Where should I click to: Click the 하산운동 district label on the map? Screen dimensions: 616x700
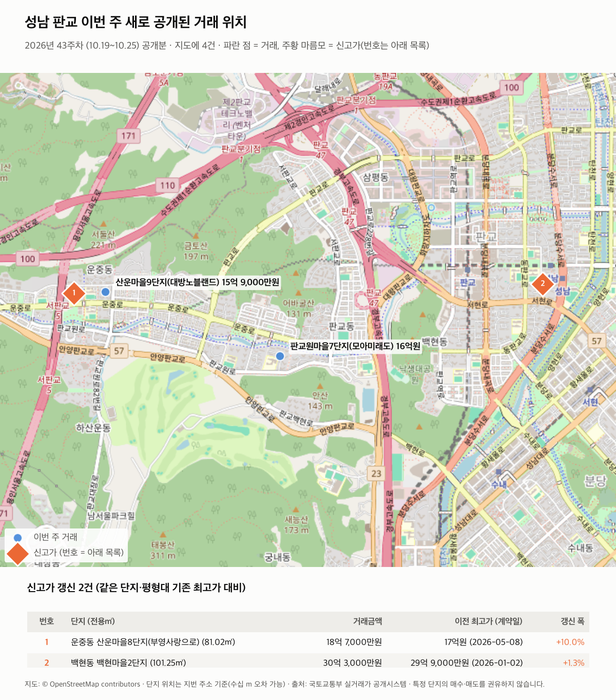tap(93, 428)
